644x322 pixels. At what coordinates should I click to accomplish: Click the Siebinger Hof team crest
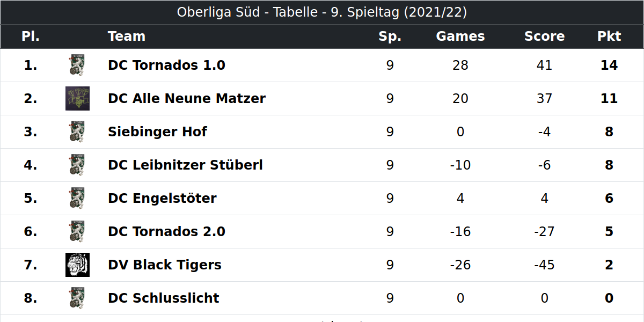click(77, 131)
